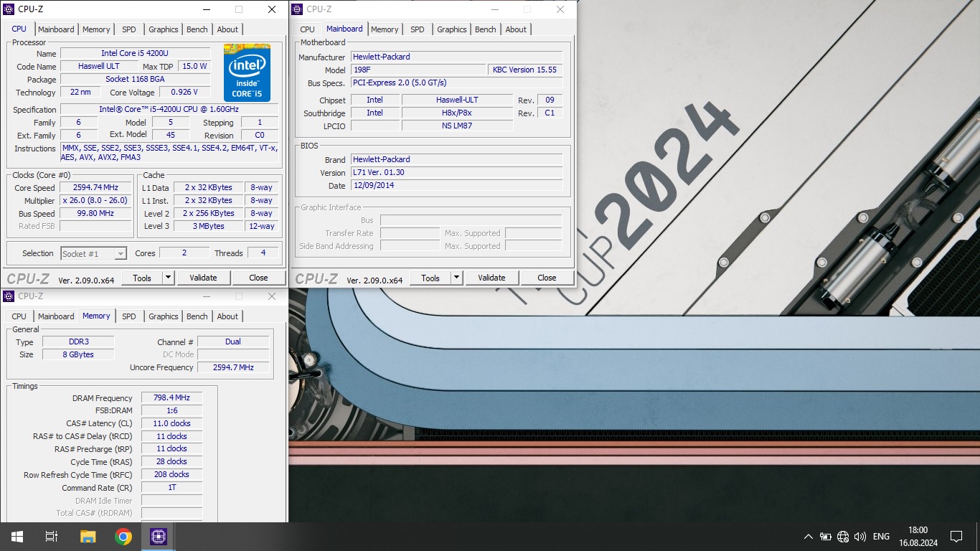Image resolution: width=980 pixels, height=551 pixels.
Task: Open Task View on the taskbar
Action: (x=52, y=537)
